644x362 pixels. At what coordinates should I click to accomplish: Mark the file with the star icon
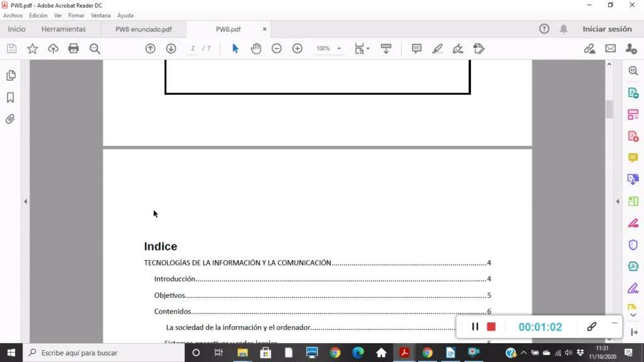pos(33,48)
